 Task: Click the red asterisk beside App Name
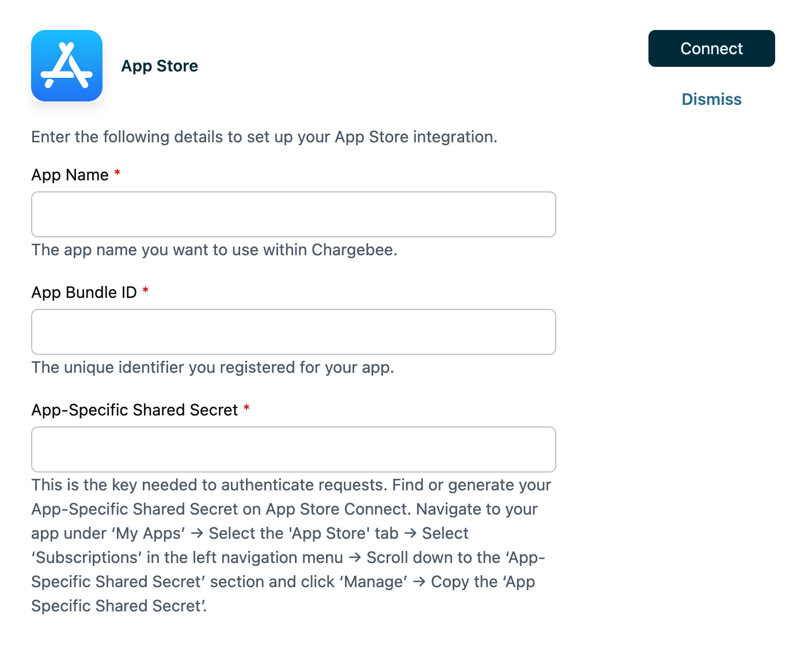pos(117,173)
